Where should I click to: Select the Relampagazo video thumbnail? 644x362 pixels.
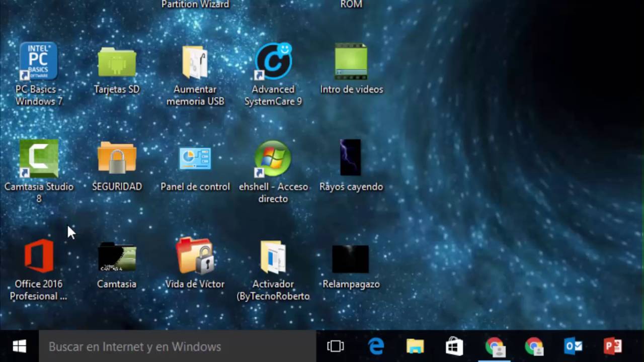tap(351, 259)
